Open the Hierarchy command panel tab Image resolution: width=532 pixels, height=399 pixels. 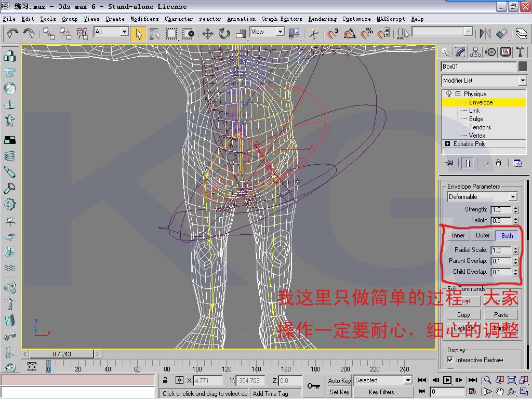click(475, 52)
